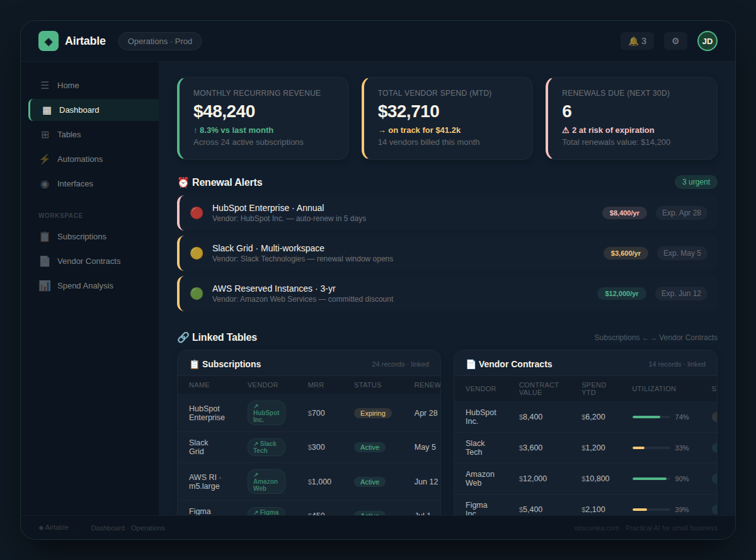Click the Airtable logo icon
This screenshot has width=756, height=560.
pos(49,41)
